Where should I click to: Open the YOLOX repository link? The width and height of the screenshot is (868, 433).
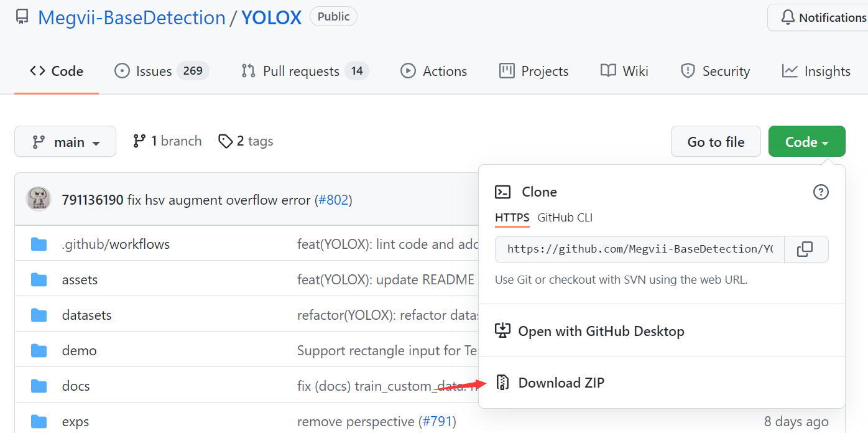pyautogui.click(x=272, y=17)
